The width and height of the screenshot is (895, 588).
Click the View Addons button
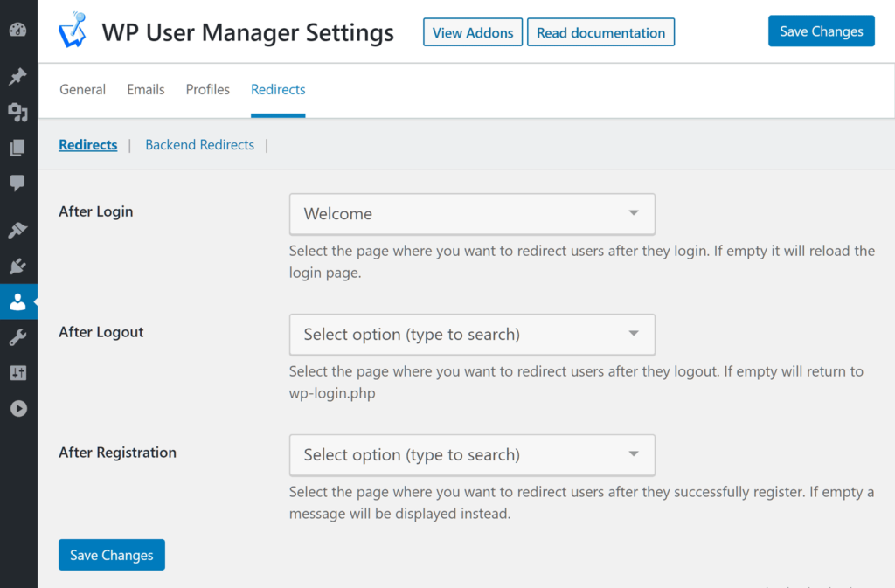[x=472, y=31]
